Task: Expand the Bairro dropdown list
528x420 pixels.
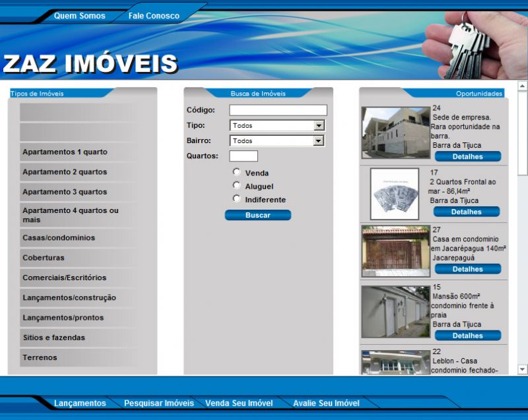Action: tap(319, 140)
